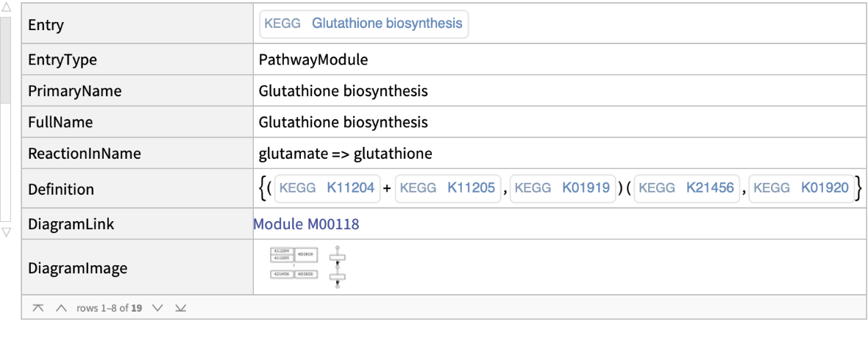Click the PrimaryName row header

(74, 92)
